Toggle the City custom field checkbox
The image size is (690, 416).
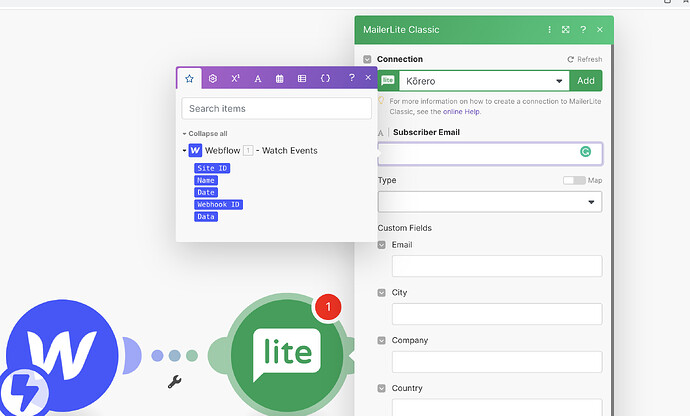click(x=382, y=293)
